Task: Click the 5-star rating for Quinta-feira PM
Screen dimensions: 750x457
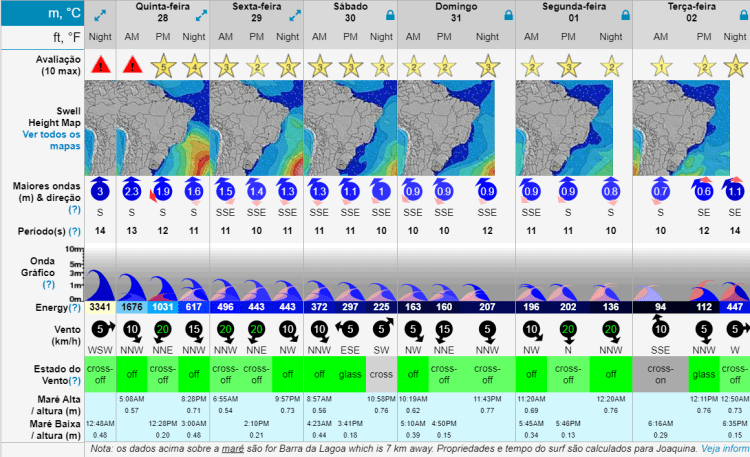Action: (163, 66)
